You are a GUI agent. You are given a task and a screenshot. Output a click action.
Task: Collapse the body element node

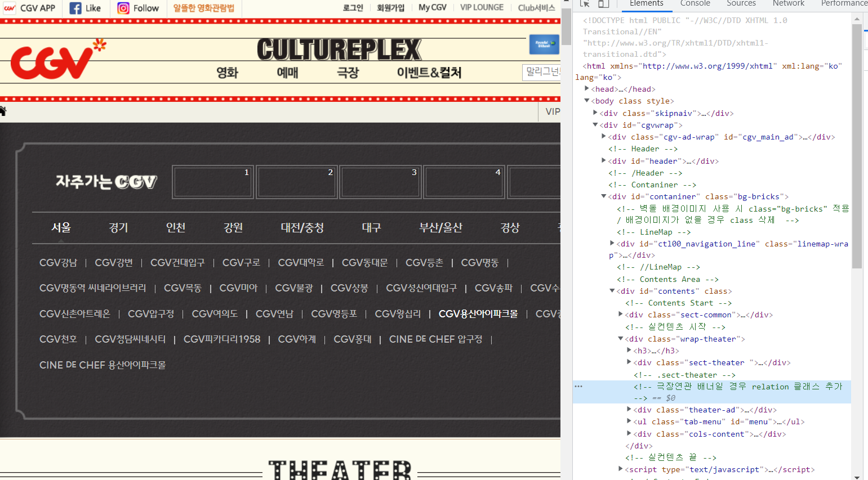pos(586,101)
